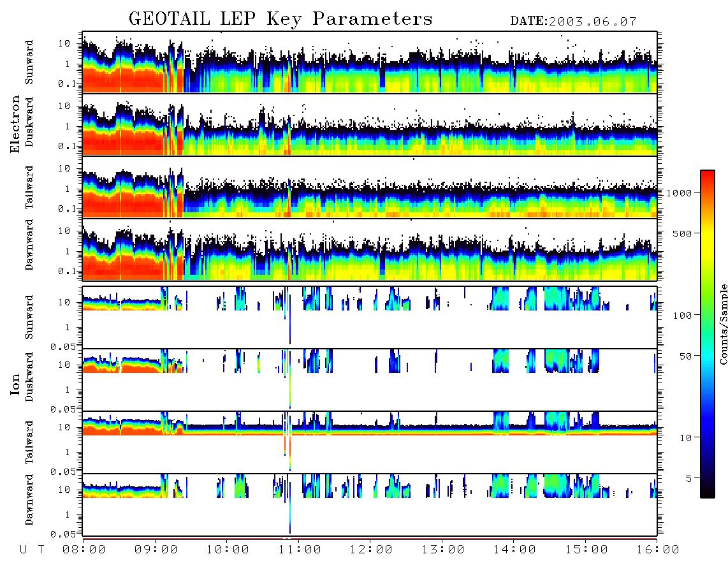This screenshot has height=561, width=728.
Task: Select the vertical "Ion" group label
Action: (15, 384)
